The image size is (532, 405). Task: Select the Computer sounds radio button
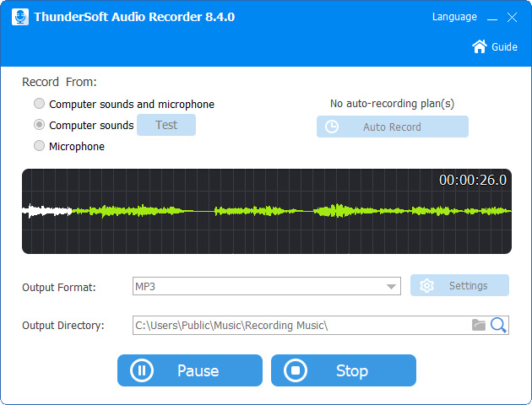[39, 125]
